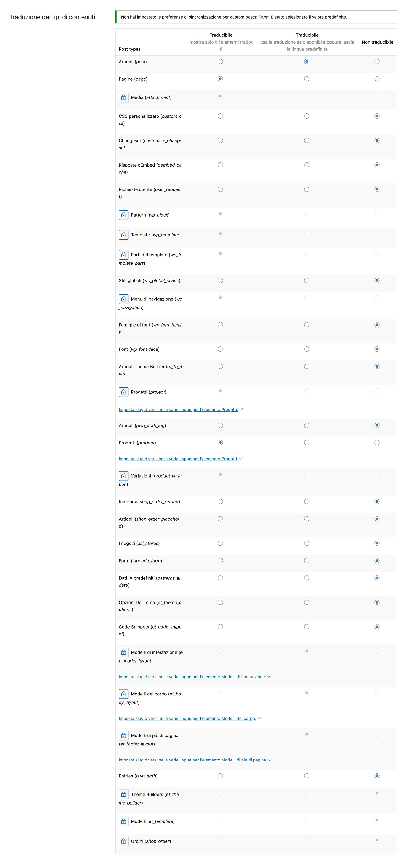Click the lock icon beside Variazioni (product_variation)
Viewport: 417px width, 868px height.
click(x=123, y=476)
